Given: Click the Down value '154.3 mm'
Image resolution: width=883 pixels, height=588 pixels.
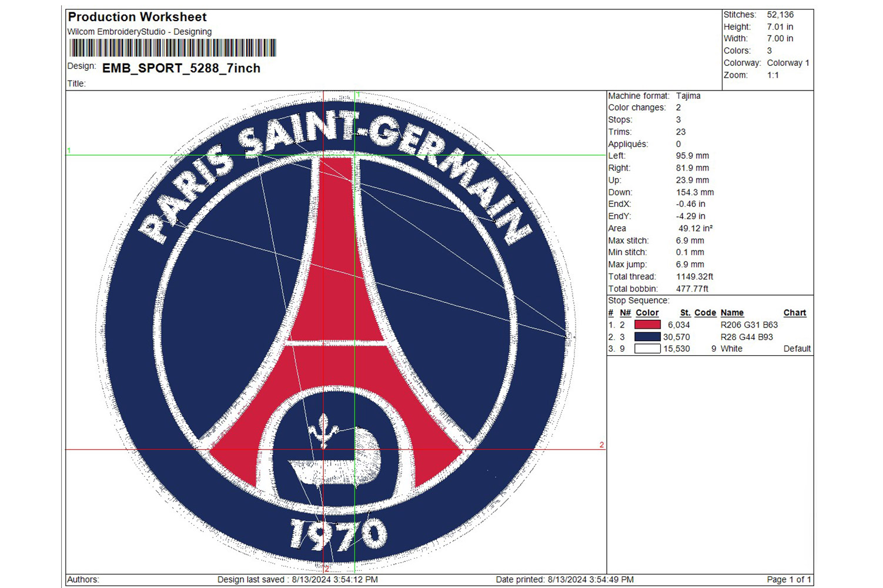Looking at the screenshot, I should click(695, 192).
